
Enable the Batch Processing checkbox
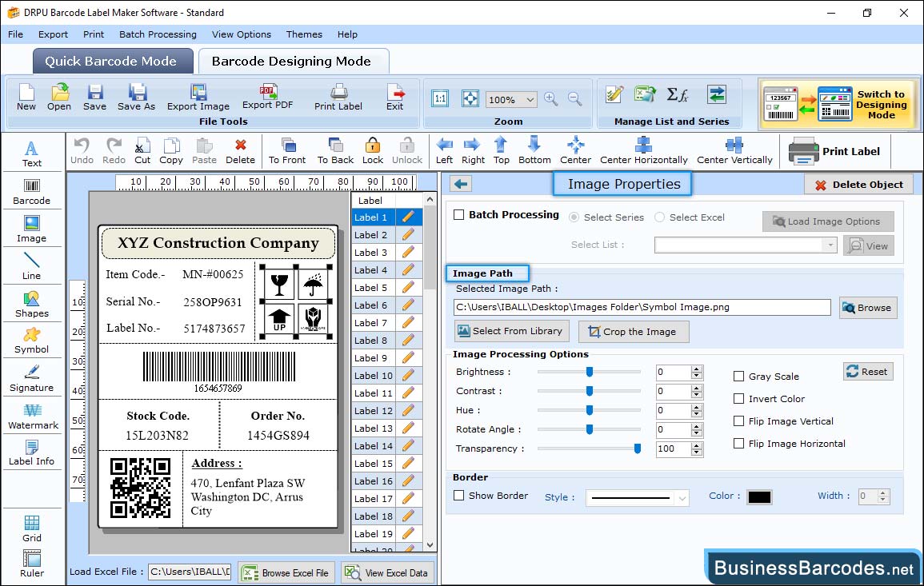coord(459,215)
